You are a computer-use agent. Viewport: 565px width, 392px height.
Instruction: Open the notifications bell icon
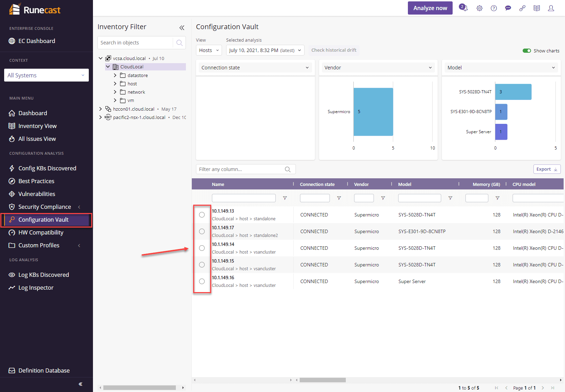(x=463, y=8)
